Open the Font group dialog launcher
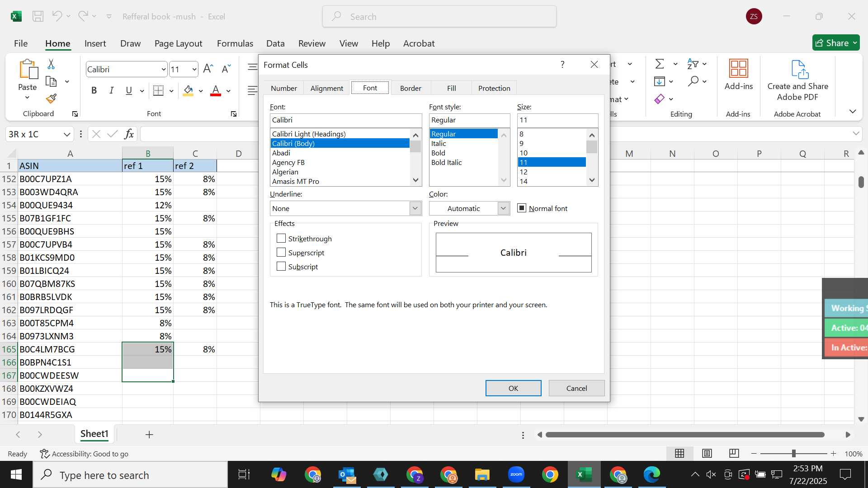Screen dimensions: 868x488 click(234, 114)
